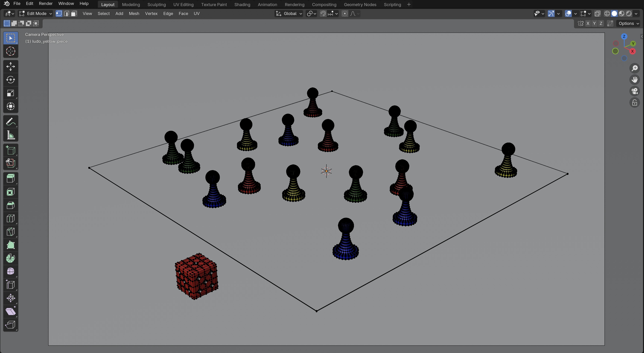This screenshot has height=353, width=644.
Task: Toggle proportional editing
Action: [344, 13]
